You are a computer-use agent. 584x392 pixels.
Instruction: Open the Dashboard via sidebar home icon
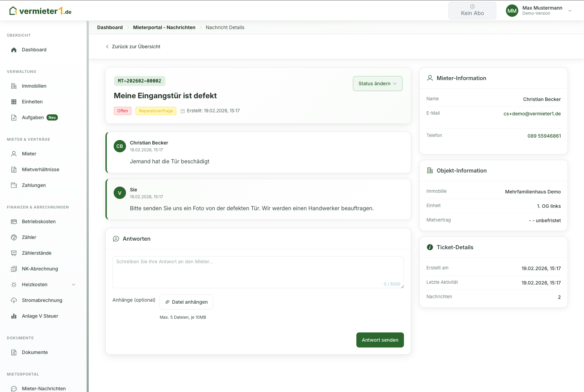[14, 50]
